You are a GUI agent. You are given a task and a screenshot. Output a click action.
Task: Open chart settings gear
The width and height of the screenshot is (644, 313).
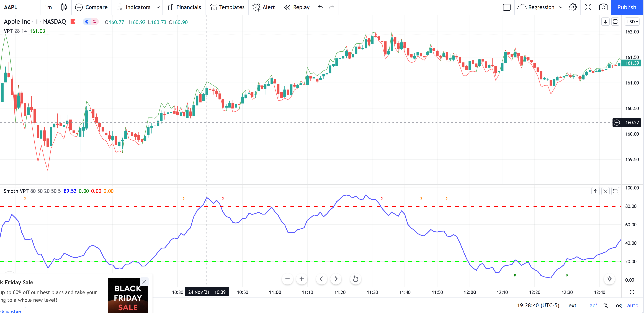click(x=573, y=7)
